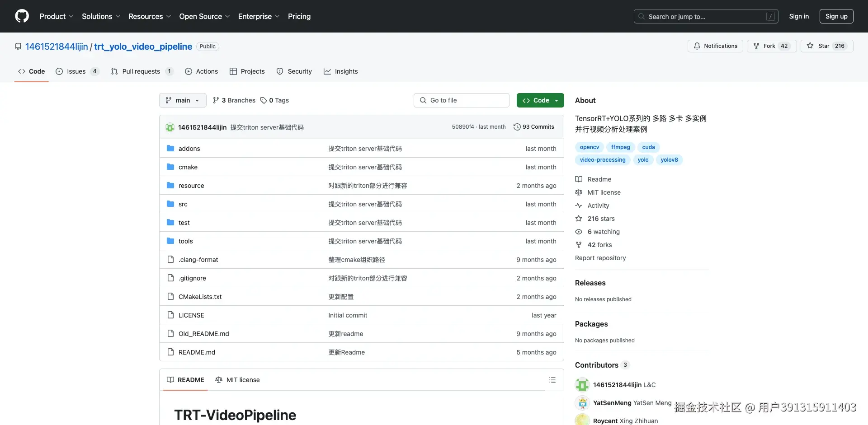The width and height of the screenshot is (868, 425).
Task: Click the addons folder icon
Action: 170,148
